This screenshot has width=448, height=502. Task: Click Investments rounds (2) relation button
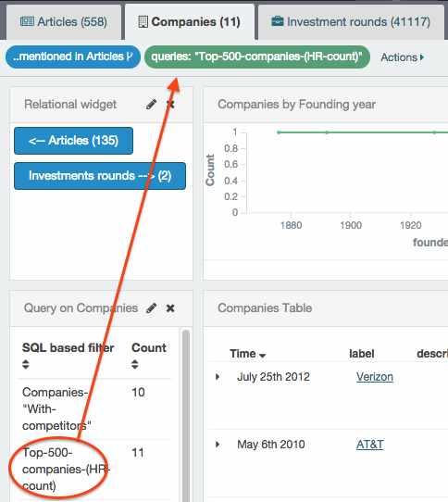[x=100, y=176]
